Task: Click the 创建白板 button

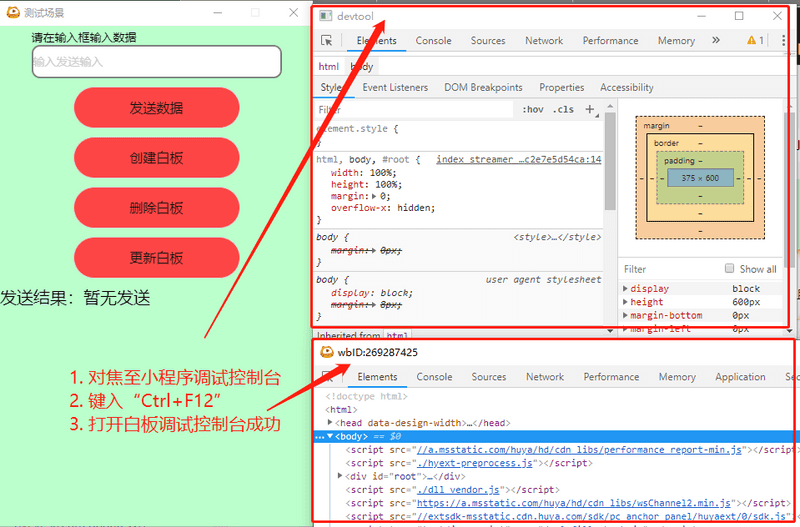Action: coord(156,158)
